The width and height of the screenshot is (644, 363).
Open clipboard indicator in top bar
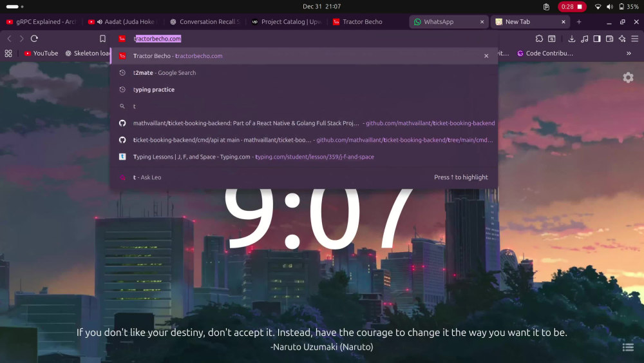tap(546, 6)
